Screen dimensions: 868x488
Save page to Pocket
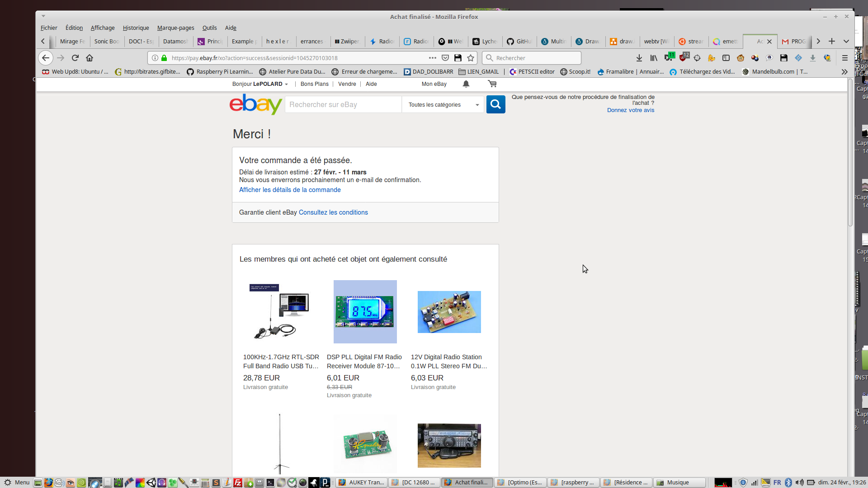pos(445,58)
